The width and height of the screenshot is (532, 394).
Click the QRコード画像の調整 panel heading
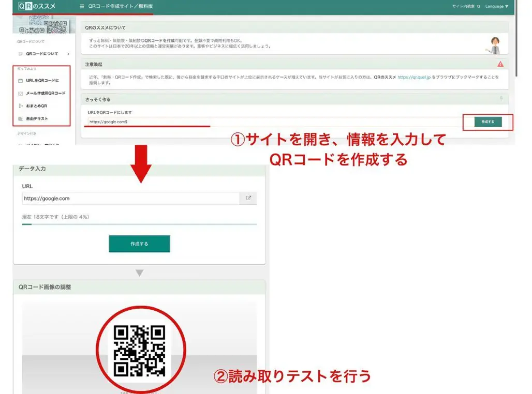tap(45, 287)
